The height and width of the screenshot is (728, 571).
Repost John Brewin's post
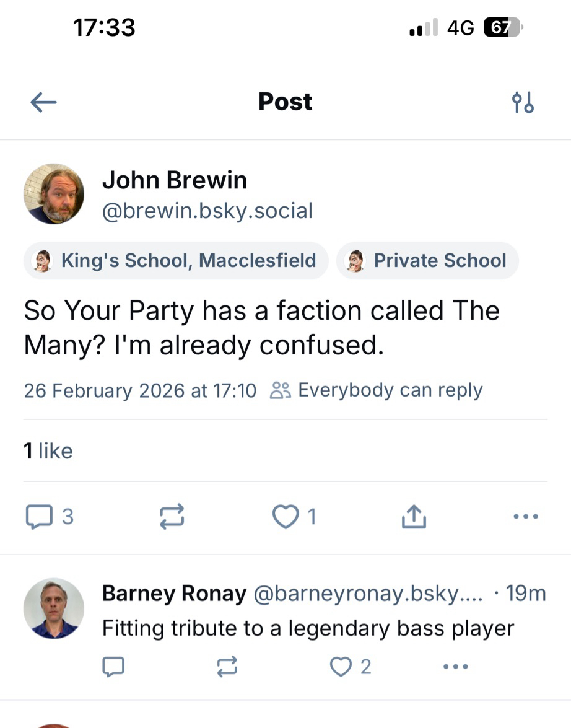(172, 516)
